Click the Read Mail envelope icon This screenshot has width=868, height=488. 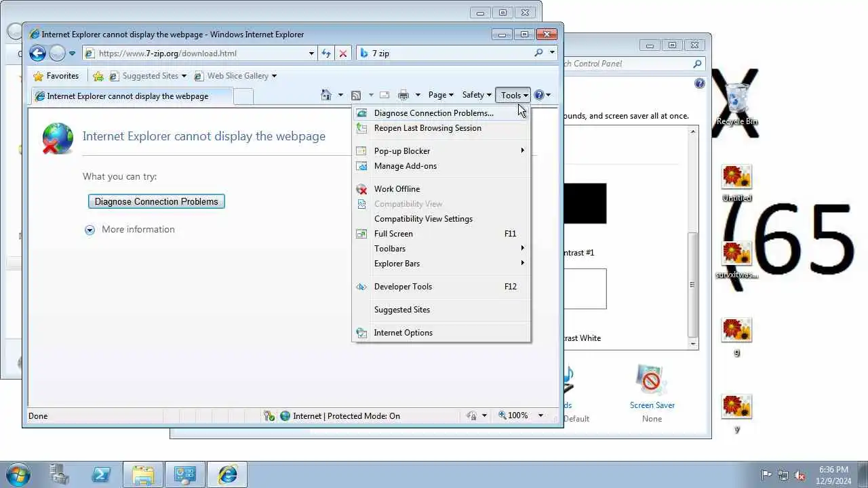click(384, 96)
